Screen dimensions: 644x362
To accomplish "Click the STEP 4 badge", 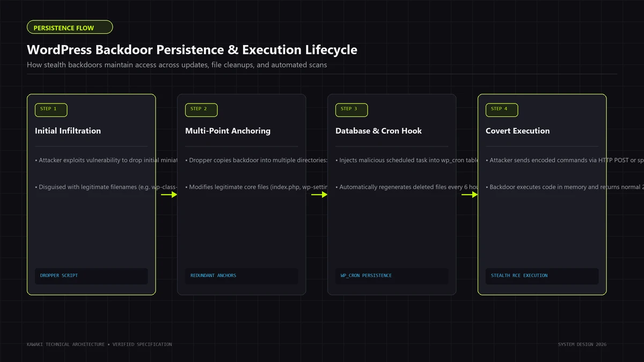I will point(502,109).
